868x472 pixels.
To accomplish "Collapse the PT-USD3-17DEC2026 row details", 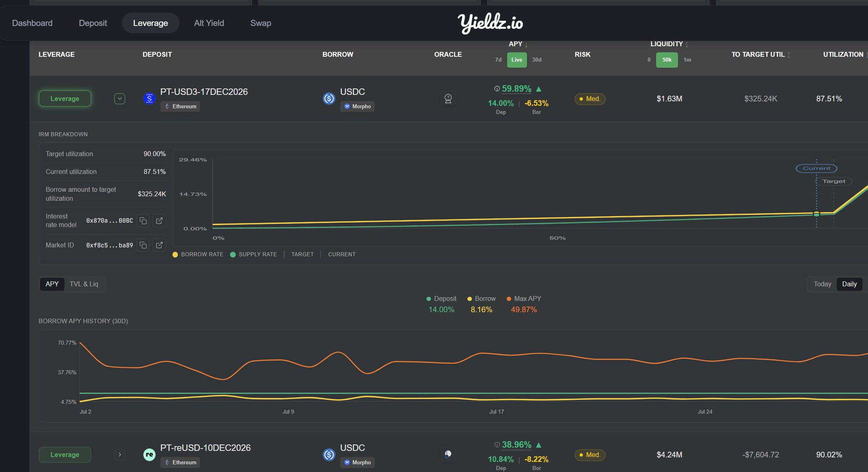I will [x=120, y=98].
